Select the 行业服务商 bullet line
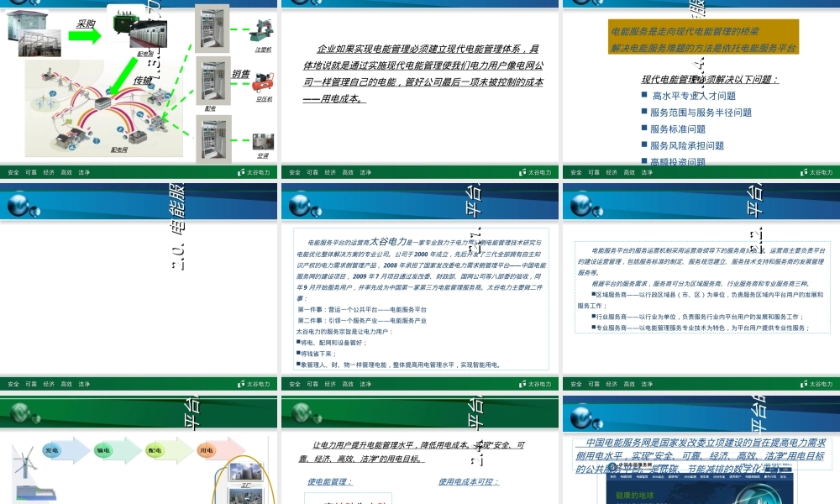This screenshot has width=840, height=504. pyautogui.click(x=697, y=317)
